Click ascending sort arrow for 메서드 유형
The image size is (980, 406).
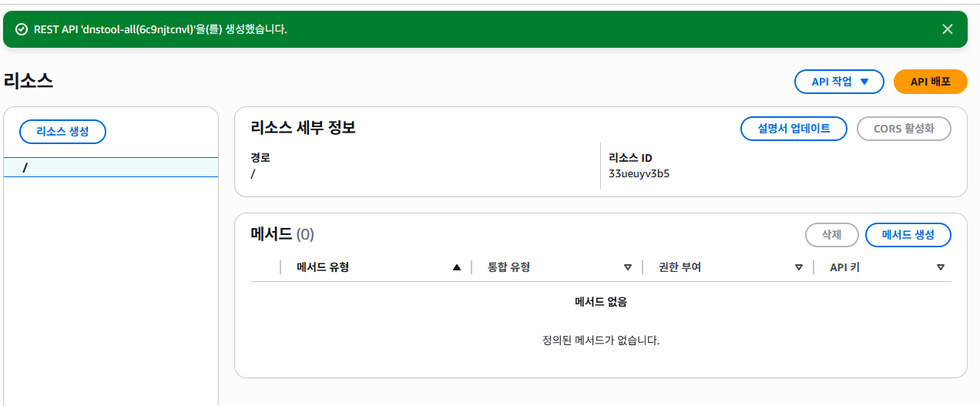[x=457, y=267]
